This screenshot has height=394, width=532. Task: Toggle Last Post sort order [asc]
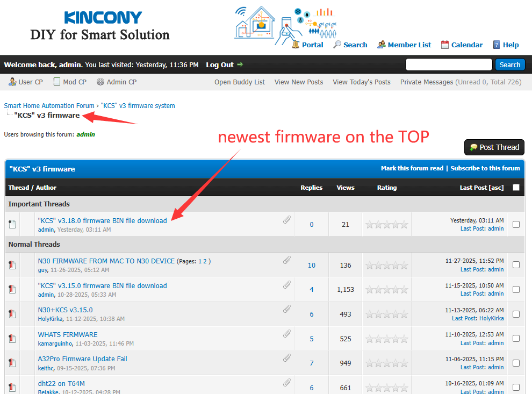pyautogui.click(x=496, y=188)
